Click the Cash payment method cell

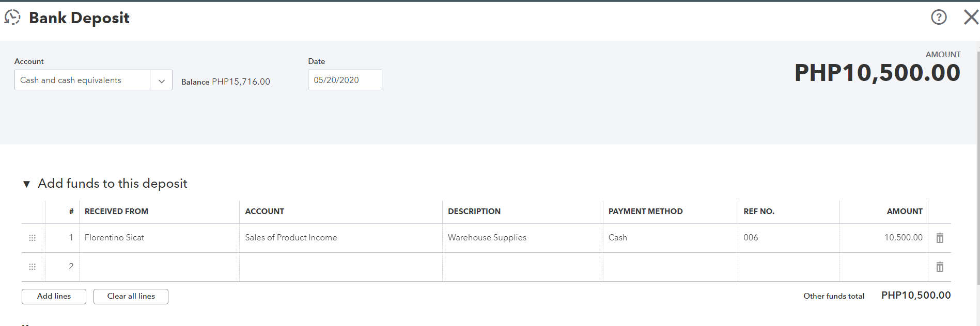click(x=618, y=237)
